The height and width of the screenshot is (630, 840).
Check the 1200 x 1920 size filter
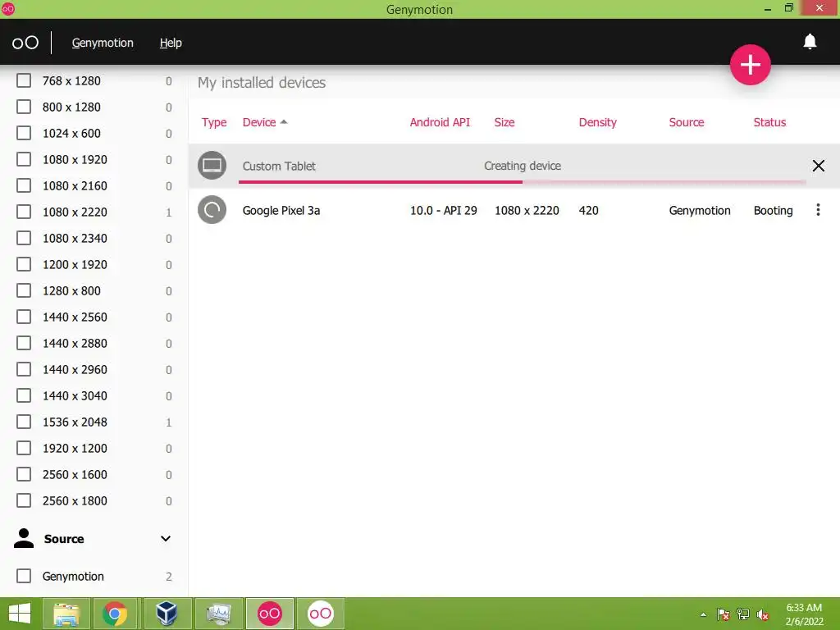pyautogui.click(x=24, y=264)
